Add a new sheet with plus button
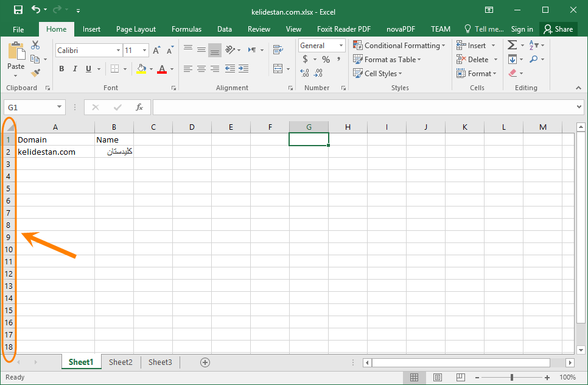 coord(205,362)
